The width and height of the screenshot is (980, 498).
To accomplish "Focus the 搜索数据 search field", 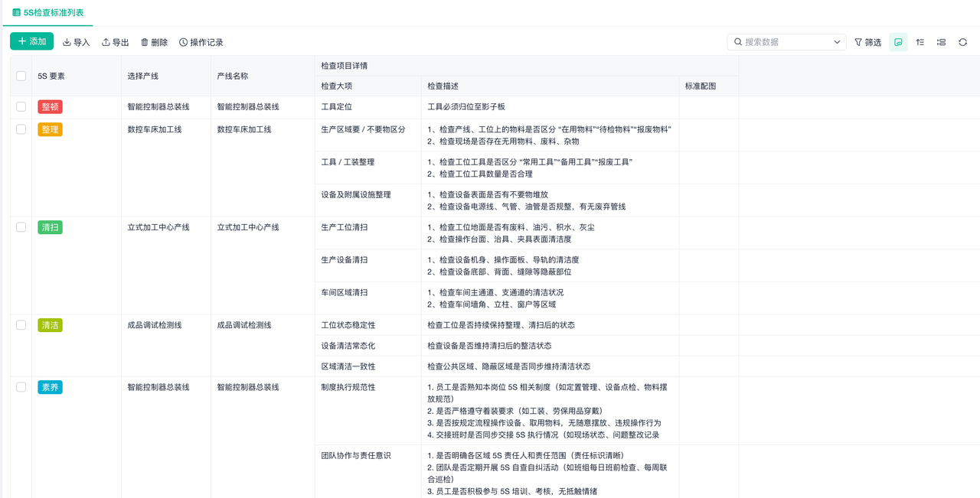I will 786,42.
